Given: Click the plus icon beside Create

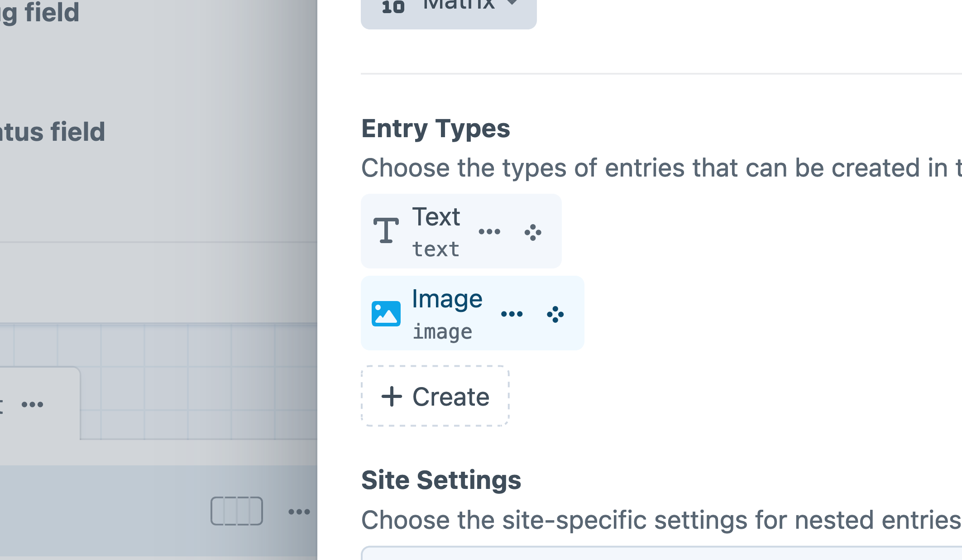Looking at the screenshot, I should point(392,397).
